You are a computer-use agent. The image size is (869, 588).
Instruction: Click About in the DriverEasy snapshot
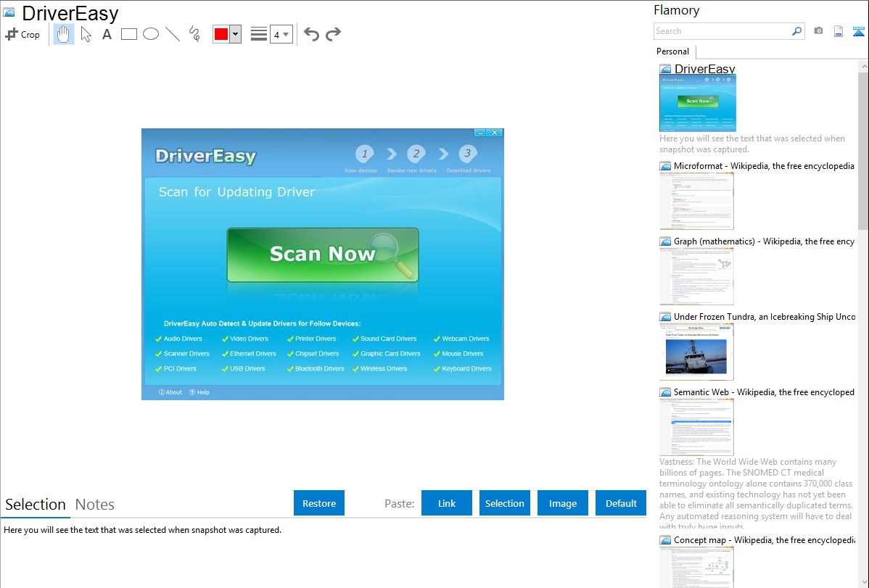pos(170,392)
